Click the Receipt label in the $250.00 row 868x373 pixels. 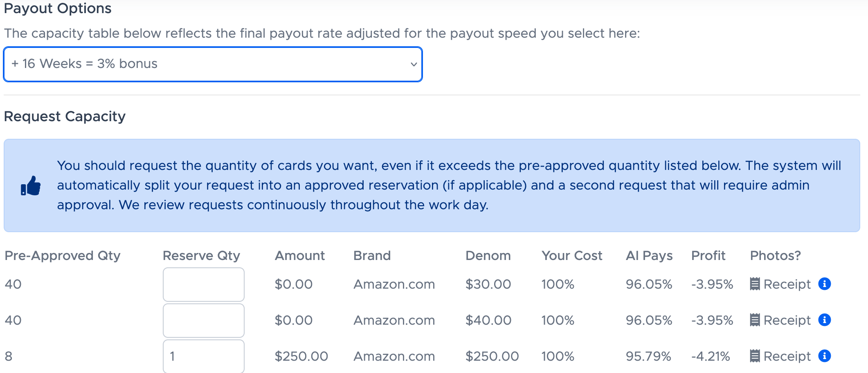pos(787,356)
